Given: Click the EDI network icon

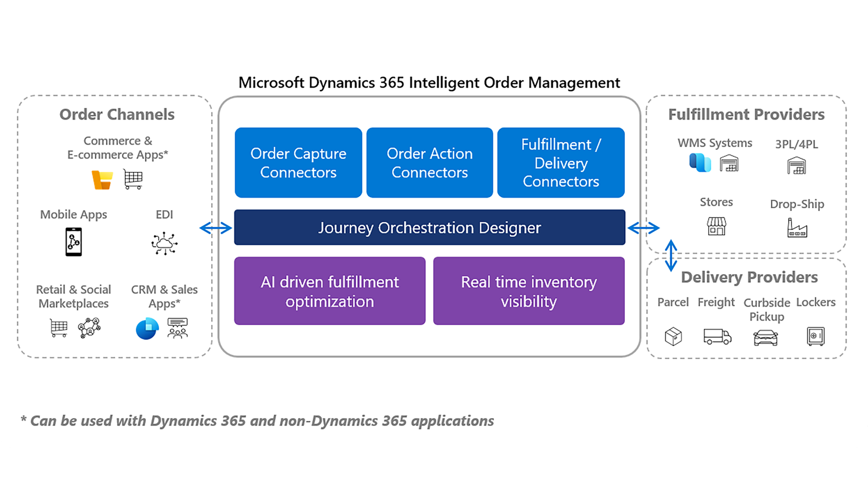Looking at the screenshot, I should (x=164, y=244).
